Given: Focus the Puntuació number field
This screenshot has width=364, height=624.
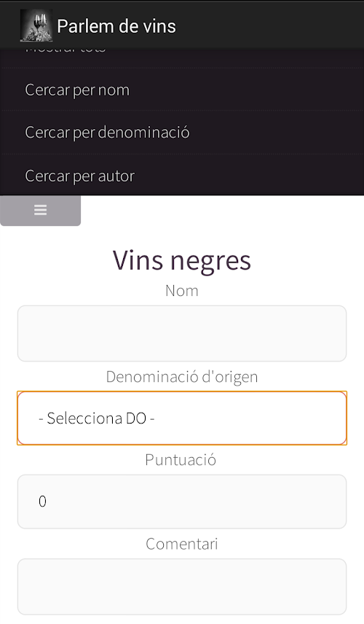Looking at the screenshot, I should pyautogui.click(x=182, y=502).
